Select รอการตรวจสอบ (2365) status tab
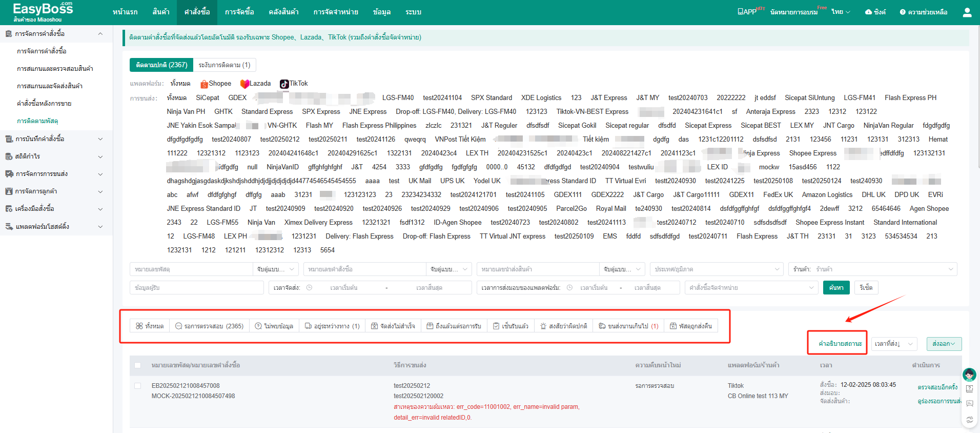This screenshot has width=980, height=433. pos(209,326)
